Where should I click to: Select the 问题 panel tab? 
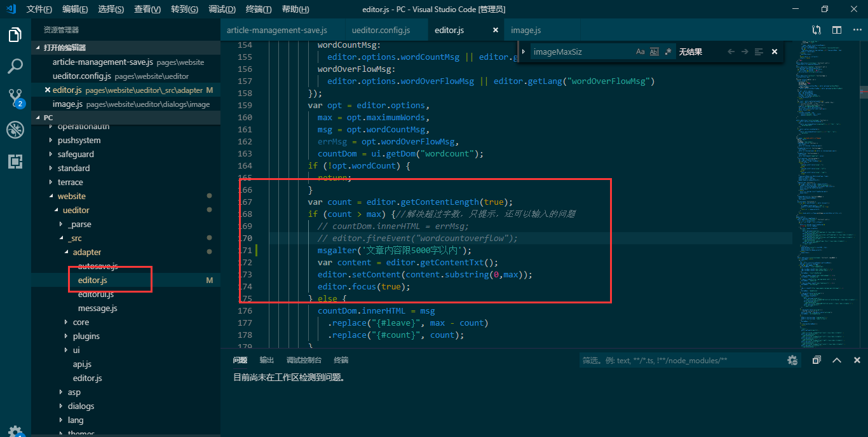[x=240, y=360]
